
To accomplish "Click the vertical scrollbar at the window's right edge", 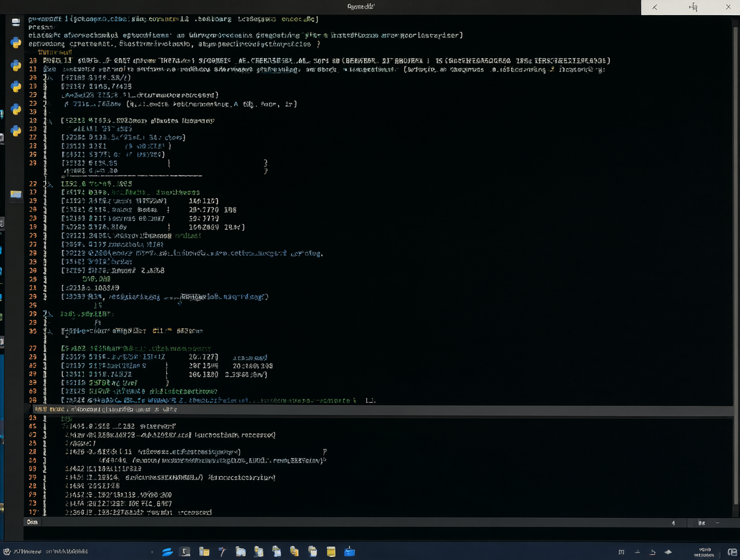I will pyautogui.click(x=736, y=264).
